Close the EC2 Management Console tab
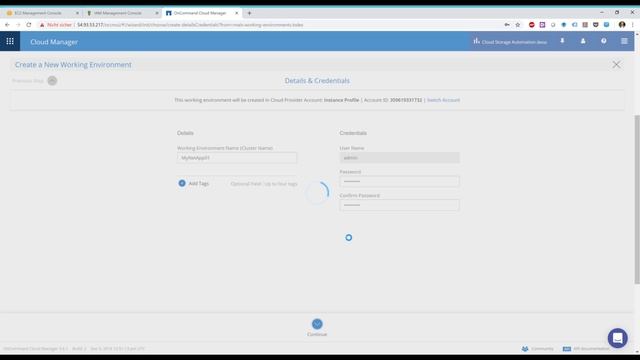640x360 pixels. click(x=77, y=13)
